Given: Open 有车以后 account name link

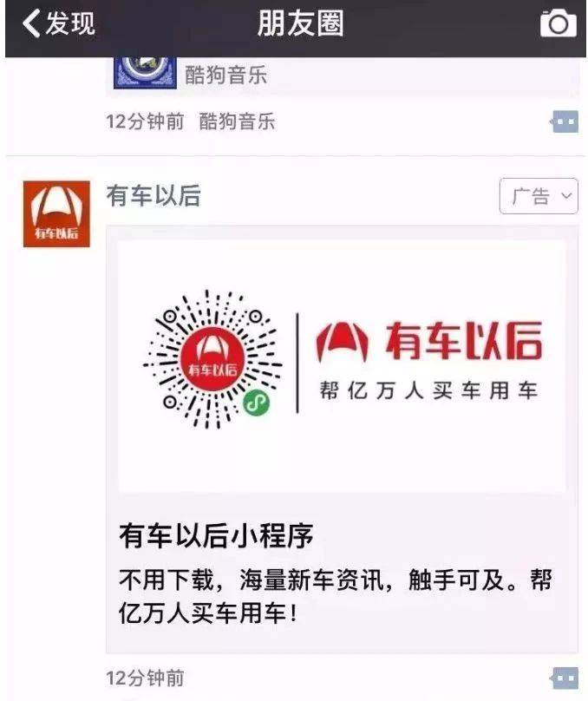Looking at the screenshot, I should point(154,196).
